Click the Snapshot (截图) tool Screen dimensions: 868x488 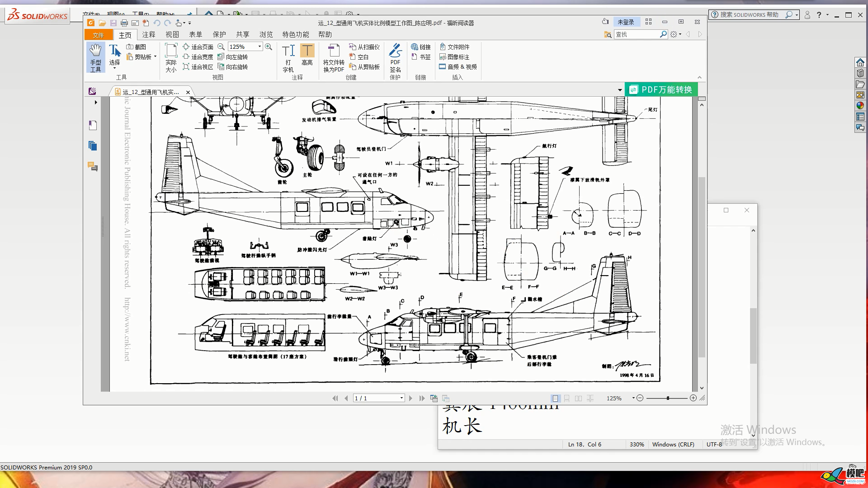tap(136, 47)
